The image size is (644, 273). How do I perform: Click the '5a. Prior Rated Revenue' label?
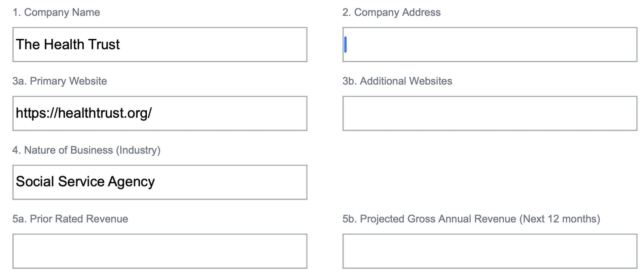point(70,219)
